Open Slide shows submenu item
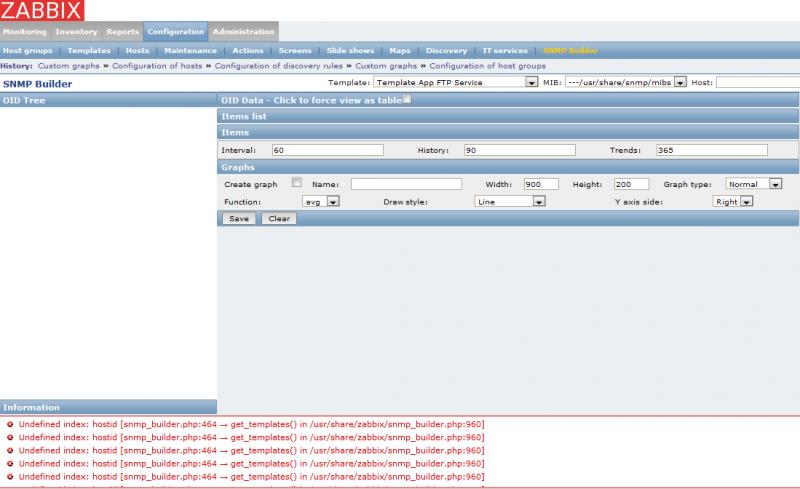The height and width of the screenshot is (489, 800). [x=350, y=51]
